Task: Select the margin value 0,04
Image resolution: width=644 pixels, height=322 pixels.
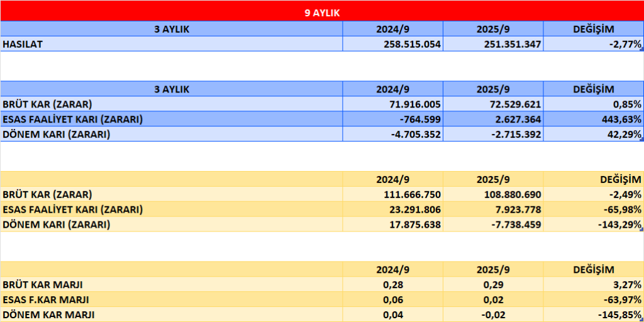Action: point(392,314)
